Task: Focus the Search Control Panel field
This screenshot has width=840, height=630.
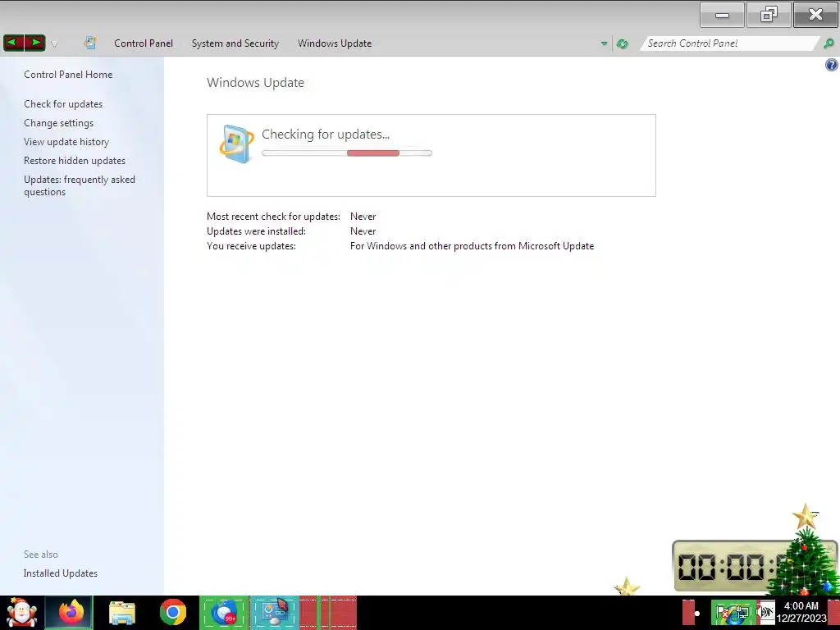Action: pos(729,43)
